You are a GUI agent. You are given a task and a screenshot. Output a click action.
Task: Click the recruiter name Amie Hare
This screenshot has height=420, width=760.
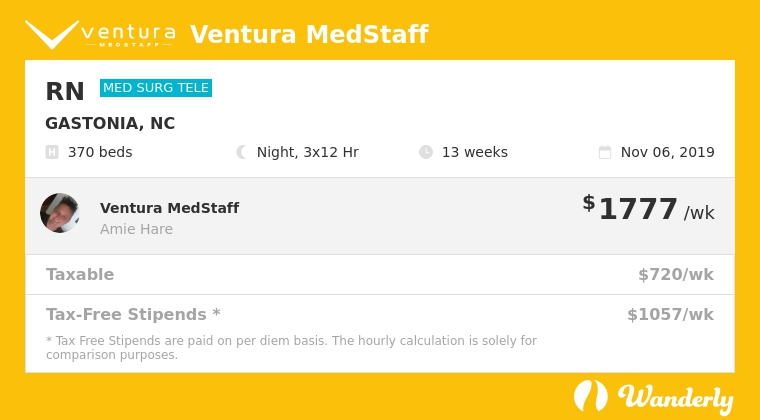coord(136,229)
